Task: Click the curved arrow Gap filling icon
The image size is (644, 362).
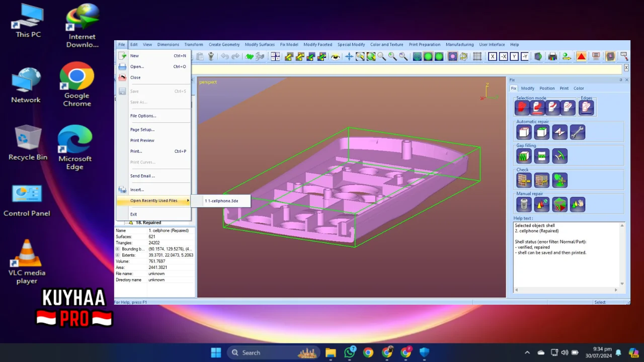Action: click(559, 156)
